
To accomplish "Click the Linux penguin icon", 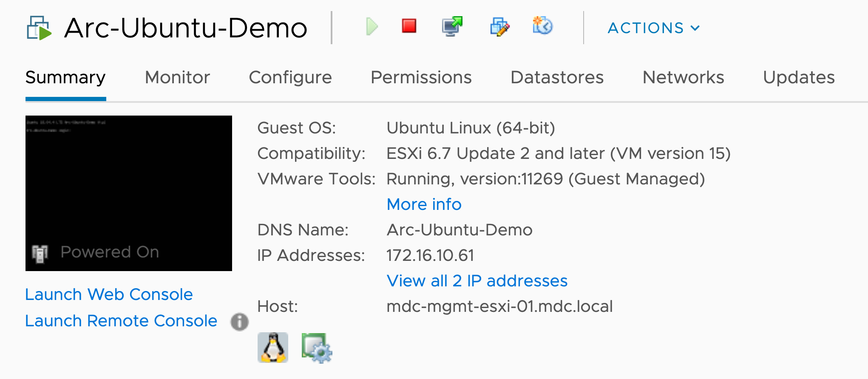I will 273,348.
